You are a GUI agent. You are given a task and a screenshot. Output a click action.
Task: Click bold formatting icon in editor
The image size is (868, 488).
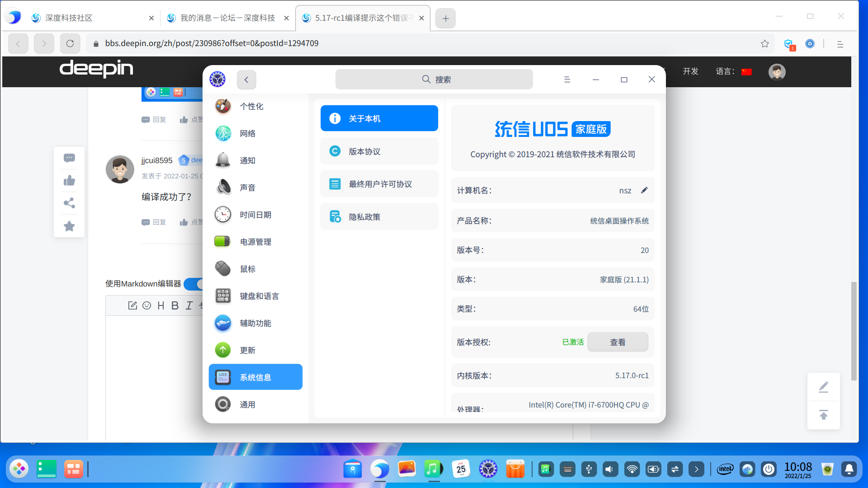pos(175,305)
